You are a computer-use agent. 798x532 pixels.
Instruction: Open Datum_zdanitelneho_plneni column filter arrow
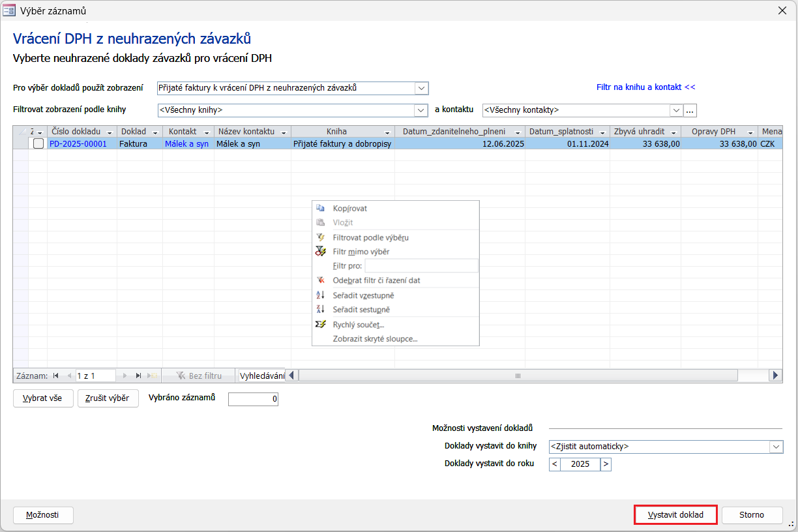[x=518, y=132]
